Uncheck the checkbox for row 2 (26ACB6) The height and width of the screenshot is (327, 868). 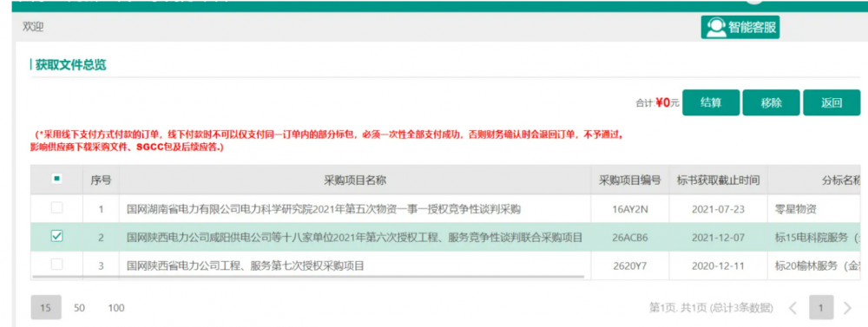(56, 236)
